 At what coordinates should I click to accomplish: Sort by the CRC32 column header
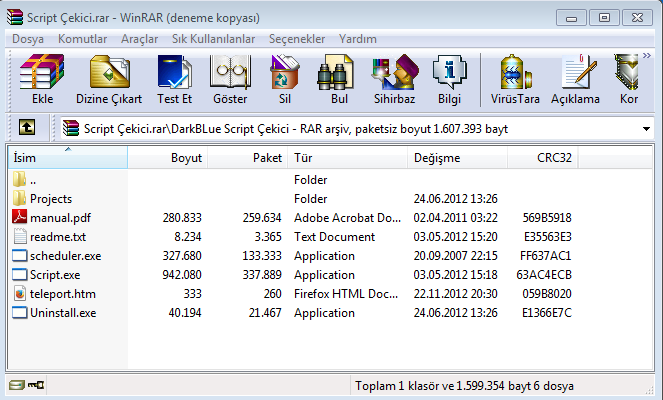point(543,158)
